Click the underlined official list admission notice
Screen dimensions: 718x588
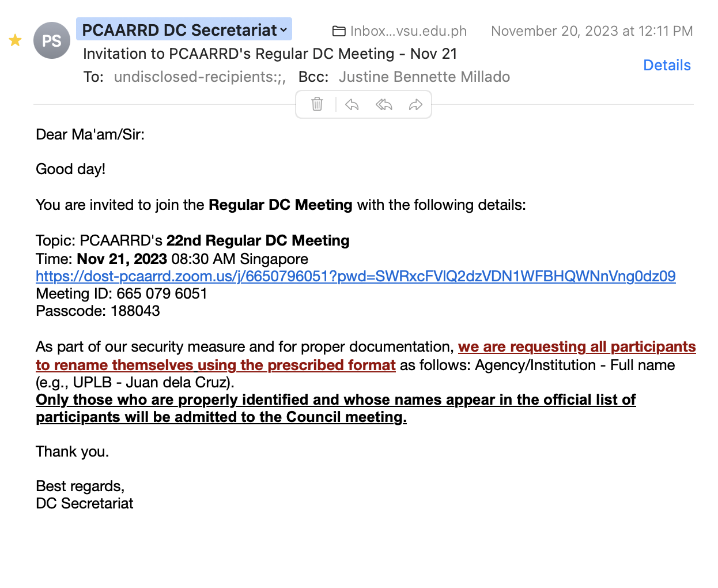pos(335,400)
